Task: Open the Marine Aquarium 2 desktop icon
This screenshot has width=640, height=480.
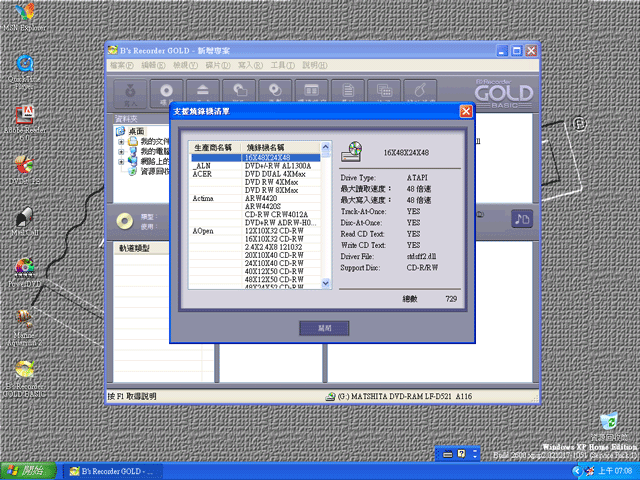Action: (x=24, y=328)
